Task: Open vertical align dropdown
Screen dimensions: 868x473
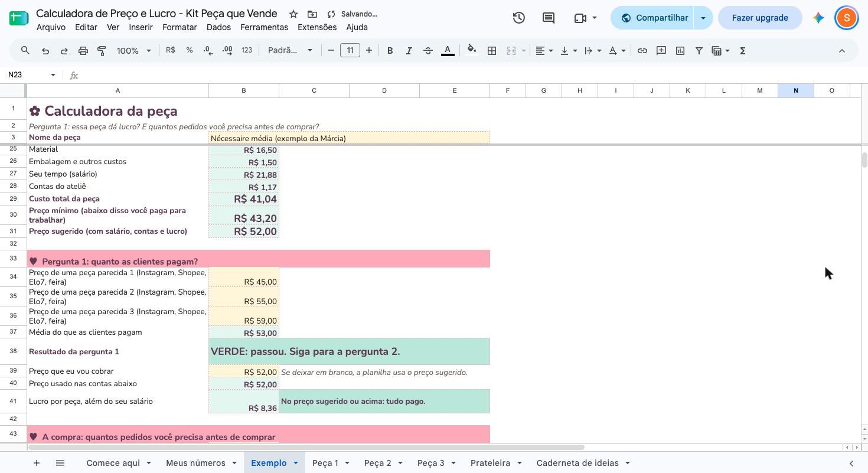Action: [x=569, y=51]
